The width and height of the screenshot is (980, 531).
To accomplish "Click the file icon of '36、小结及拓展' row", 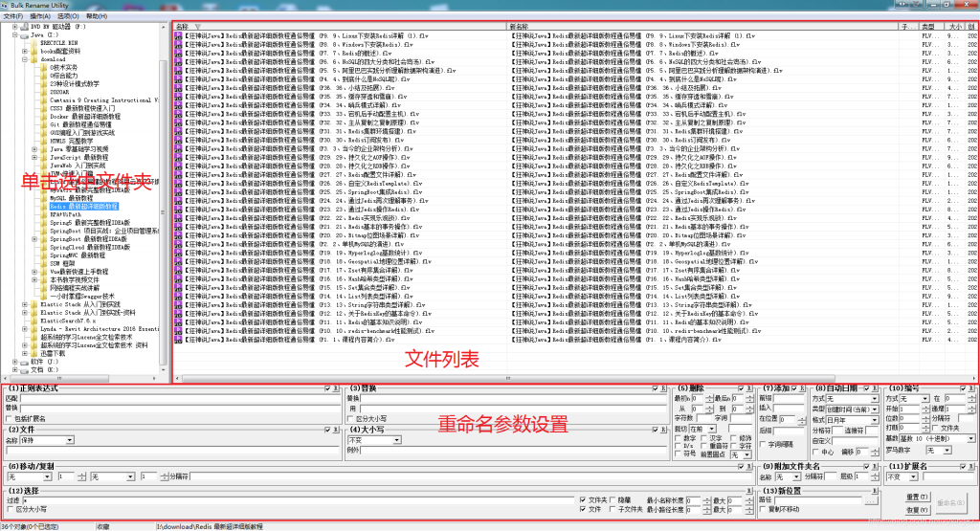I will [178, 88].
